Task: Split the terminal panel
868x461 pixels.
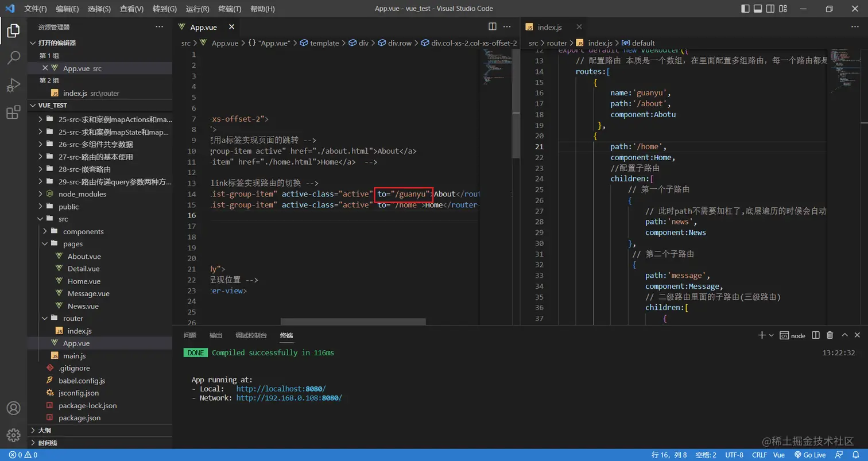Action: [x=816, y=335]
